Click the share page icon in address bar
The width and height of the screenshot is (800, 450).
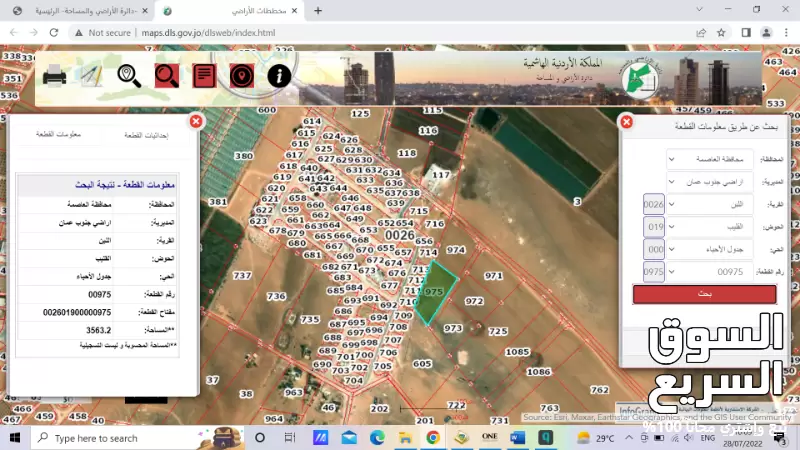coord(701,33)
